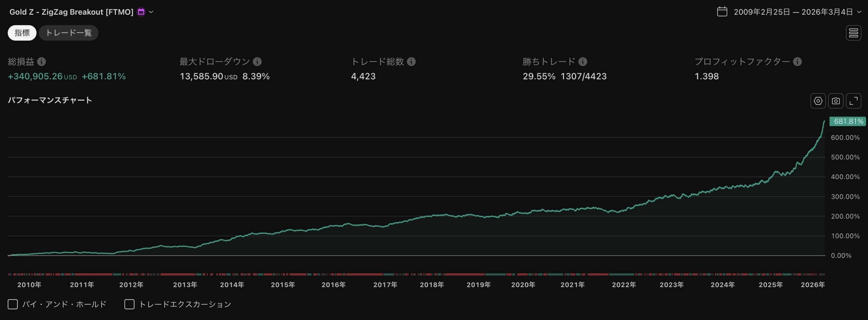Open the calendar date picker icon
868x320 pixels.
coord(722,11)
